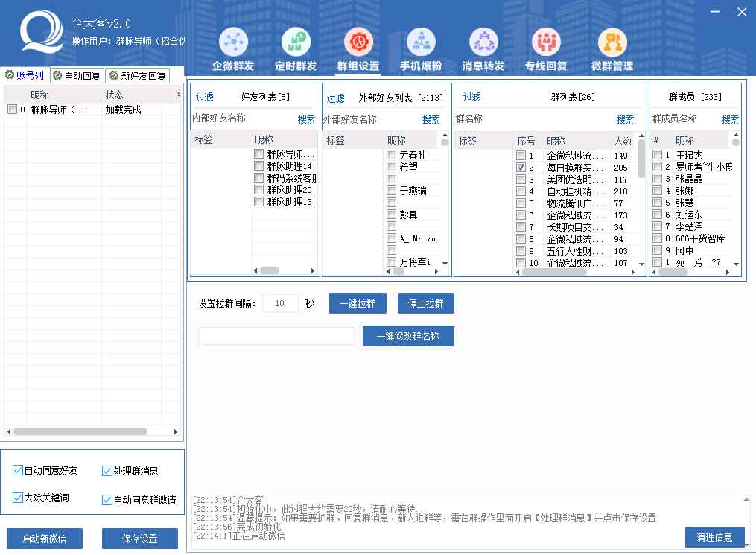756x555 pixels.
Task: Click the down arrow in 群成员 list
Action: 736,264
